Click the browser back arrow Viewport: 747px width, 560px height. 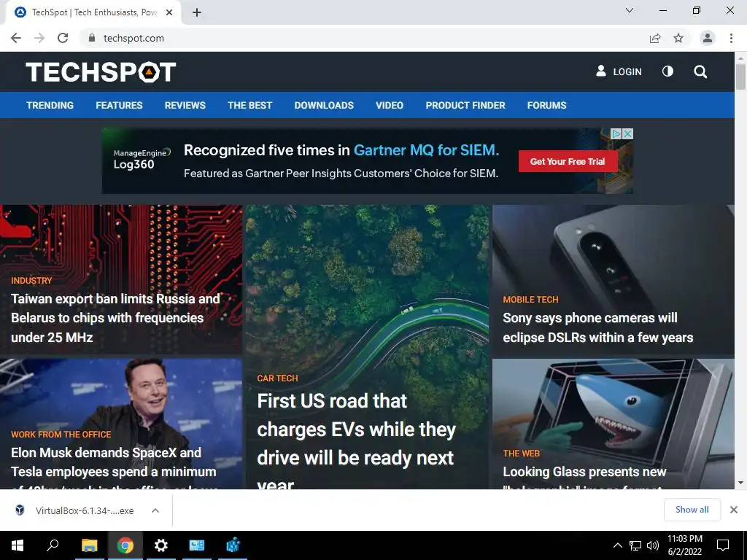[x=16, y=38]
